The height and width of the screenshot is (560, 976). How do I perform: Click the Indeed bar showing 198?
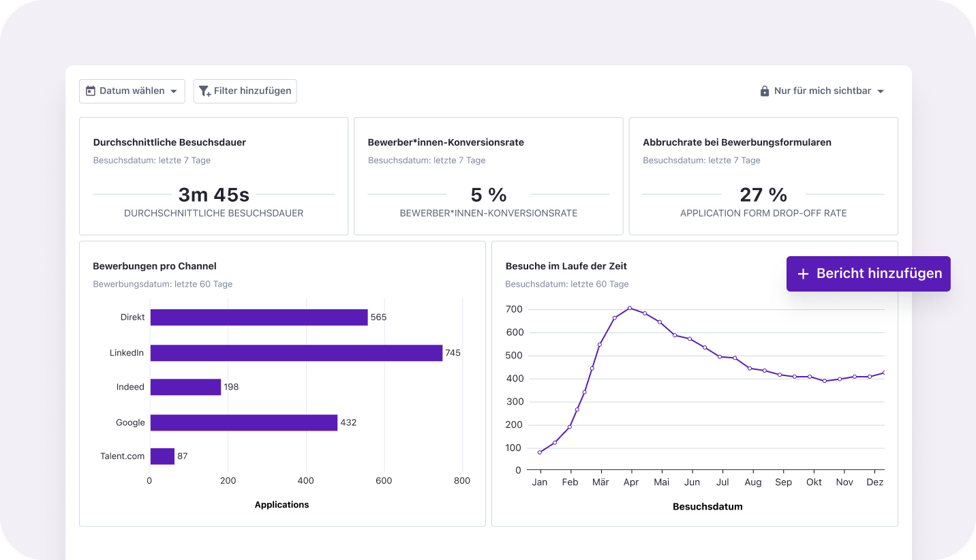[x=185, y=387]
